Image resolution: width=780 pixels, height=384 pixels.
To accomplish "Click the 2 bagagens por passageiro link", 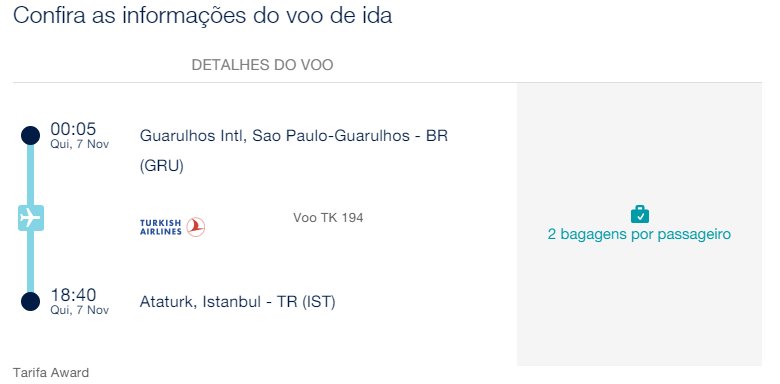I will (639, 234).
